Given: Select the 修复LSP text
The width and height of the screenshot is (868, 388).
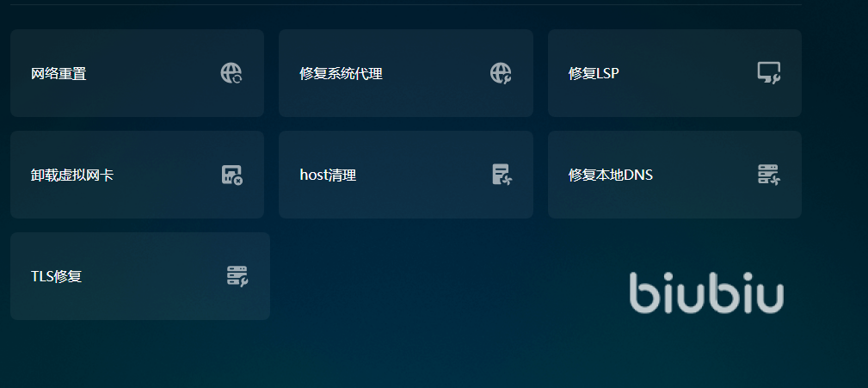Looking at the screenshot, I should tap(594, 74).
